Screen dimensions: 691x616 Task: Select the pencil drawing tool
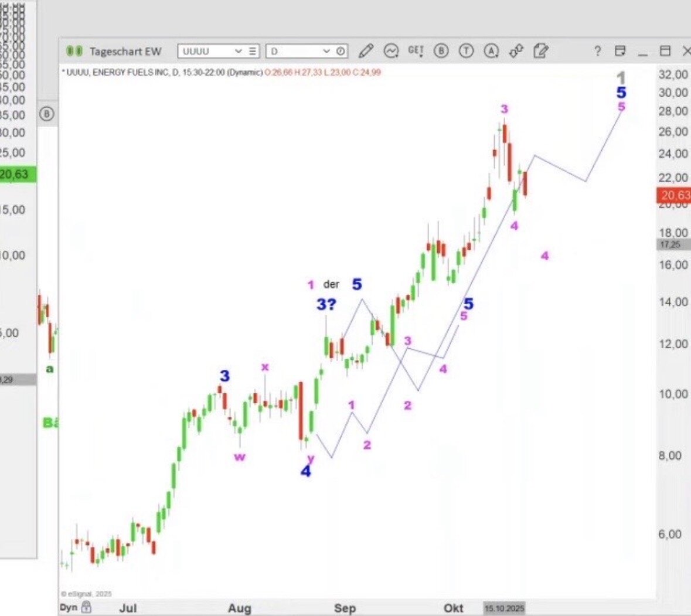(366, 52)
